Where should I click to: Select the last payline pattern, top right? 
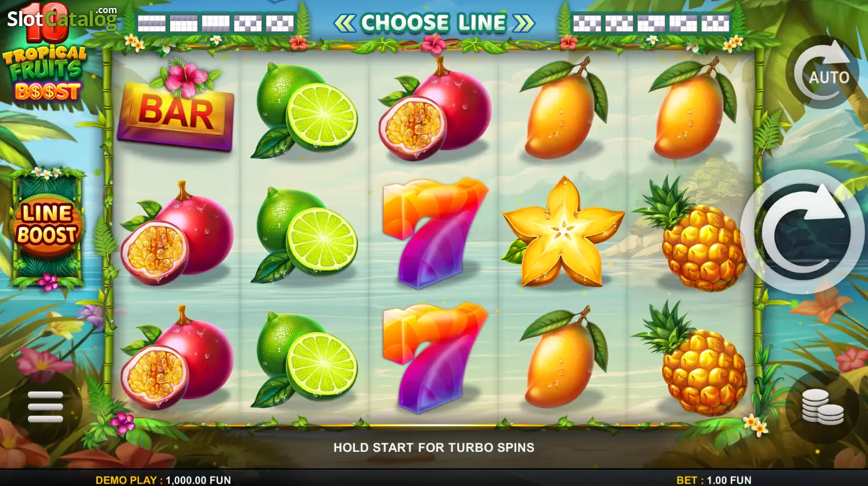click(x=716, y=23)
